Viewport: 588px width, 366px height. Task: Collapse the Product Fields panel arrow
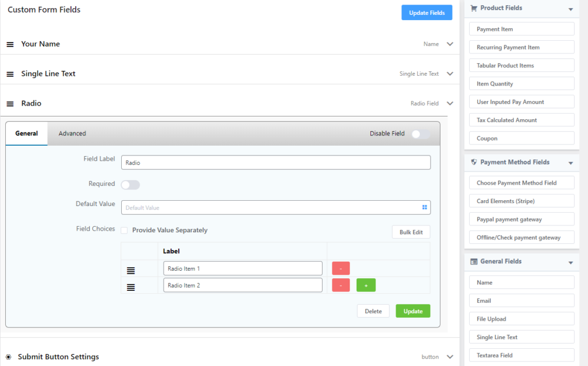click(570, 9)
